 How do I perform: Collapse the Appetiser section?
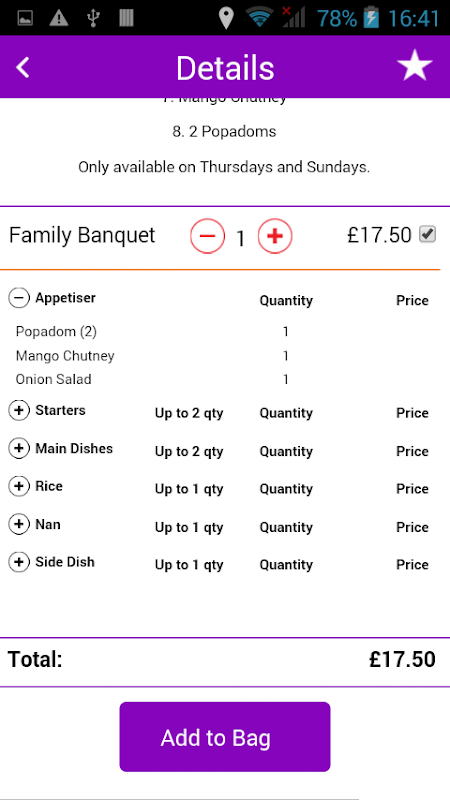point(19,298)
